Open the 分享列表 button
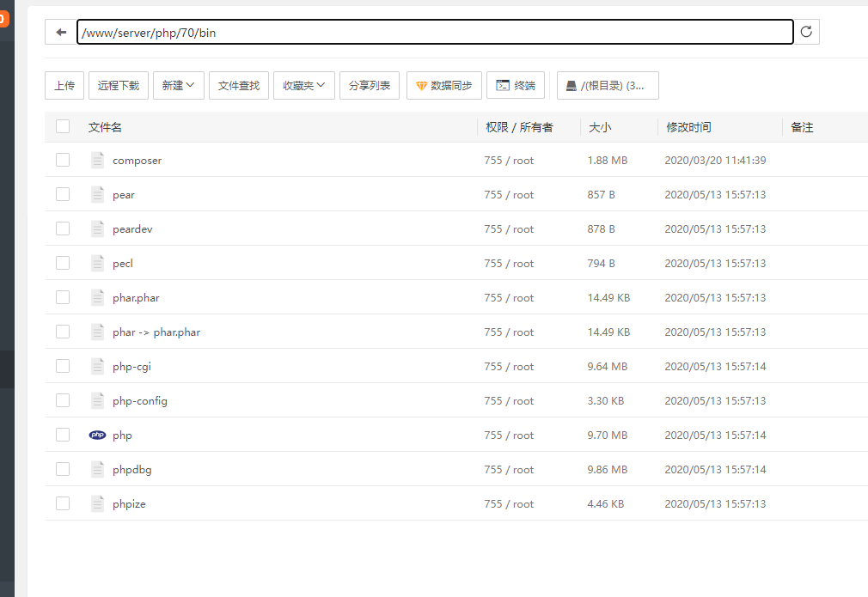 (x=370, y=85)
